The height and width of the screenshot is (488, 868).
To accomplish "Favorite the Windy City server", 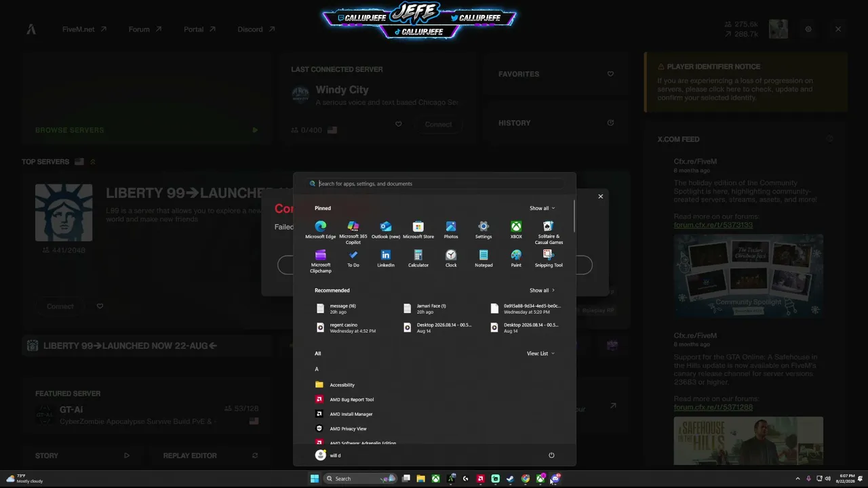I will point(399,124).
